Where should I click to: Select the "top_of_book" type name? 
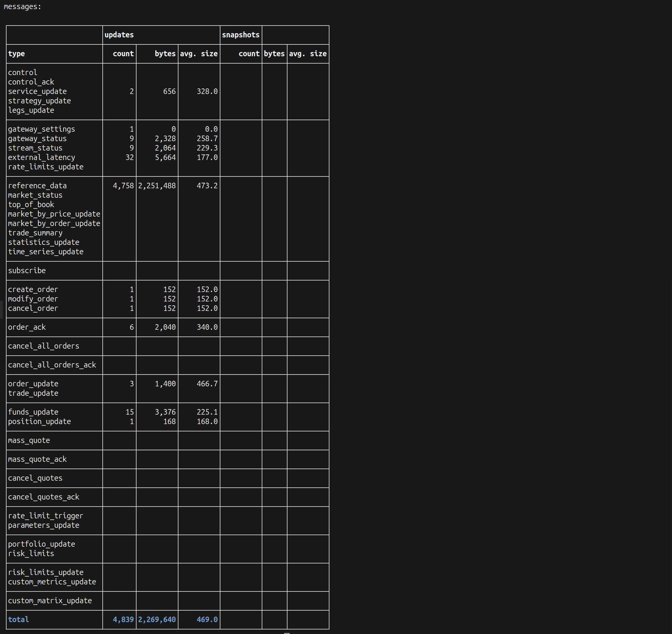tap(31, 205)
